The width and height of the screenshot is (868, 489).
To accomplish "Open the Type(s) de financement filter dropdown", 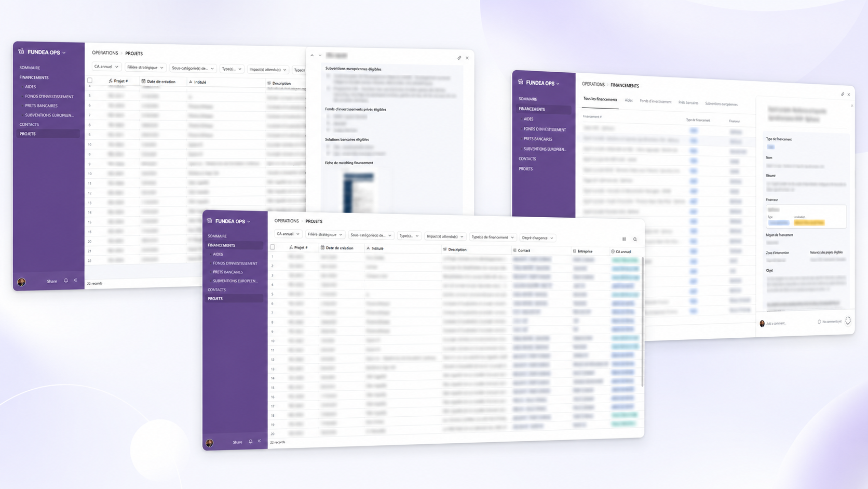I will click(x=493, y=237).
